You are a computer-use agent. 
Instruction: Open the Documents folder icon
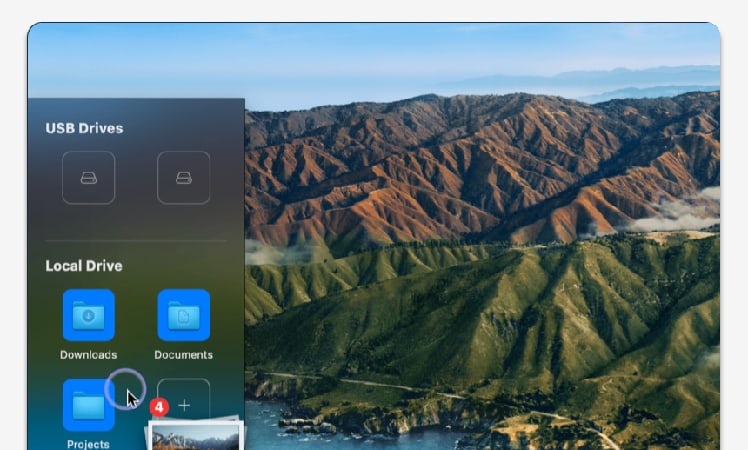[183, 315]
